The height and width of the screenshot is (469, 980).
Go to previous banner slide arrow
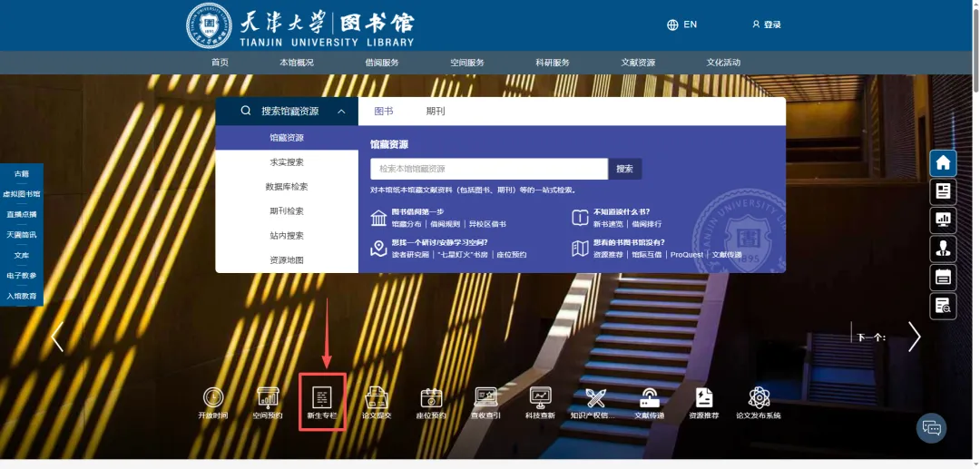click(57, 337)
